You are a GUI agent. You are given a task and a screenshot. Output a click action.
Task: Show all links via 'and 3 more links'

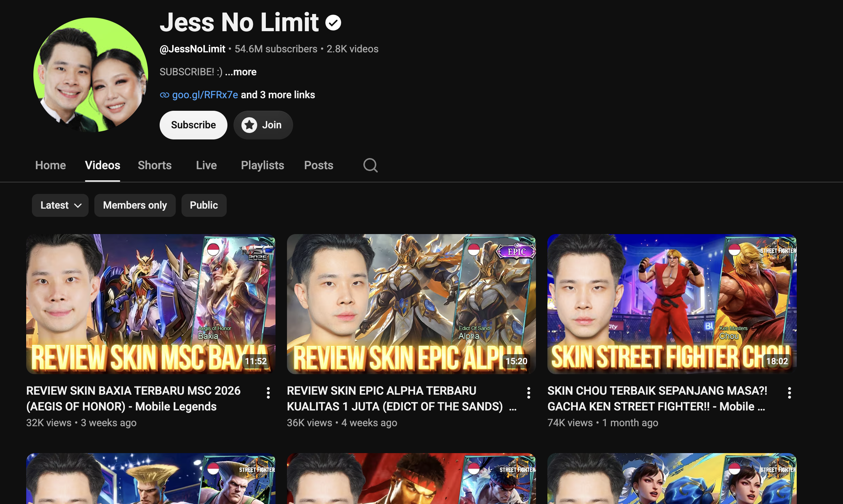click(x=278, y=95)
